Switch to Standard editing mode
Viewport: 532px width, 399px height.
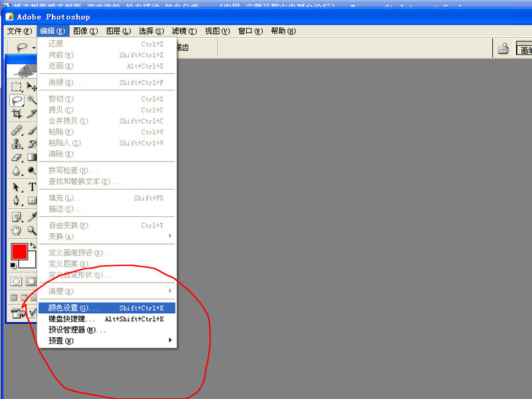(x=17, y=281)
